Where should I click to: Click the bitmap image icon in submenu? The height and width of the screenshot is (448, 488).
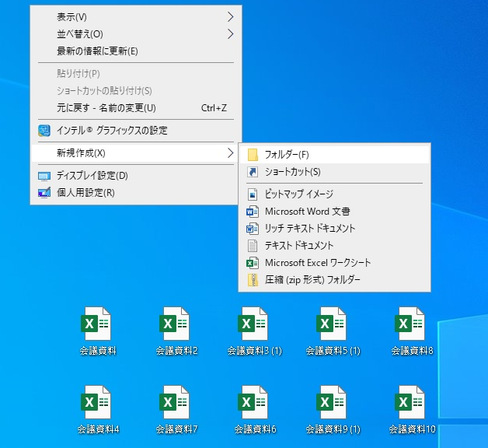[253, 194]
